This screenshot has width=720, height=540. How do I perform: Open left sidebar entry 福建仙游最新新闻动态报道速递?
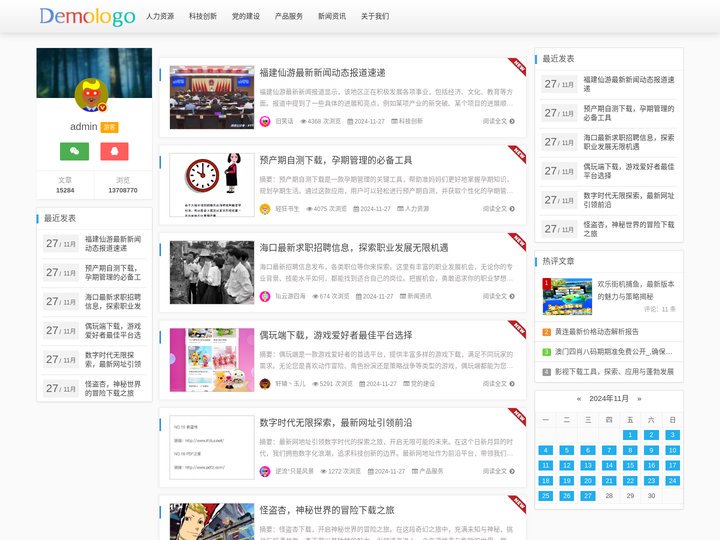[x=113, y=244]
